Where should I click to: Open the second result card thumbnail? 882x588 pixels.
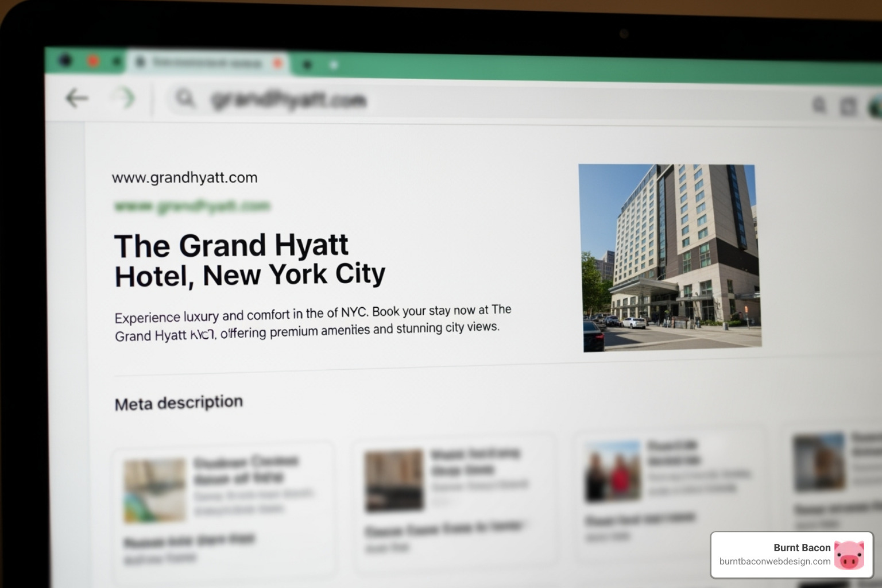coord(394,481)
